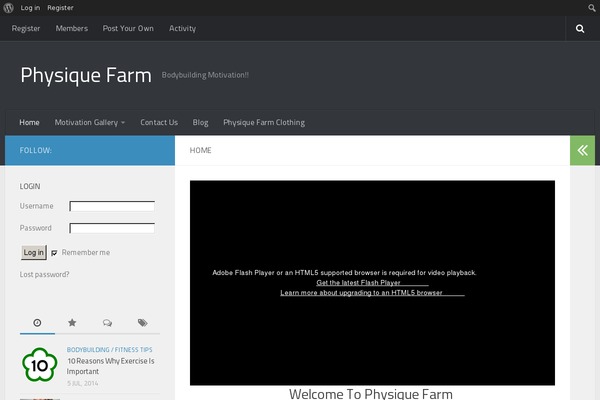600x400 pixels.
Task: Select the recent comments bubble tab icon
Action: 107,323
